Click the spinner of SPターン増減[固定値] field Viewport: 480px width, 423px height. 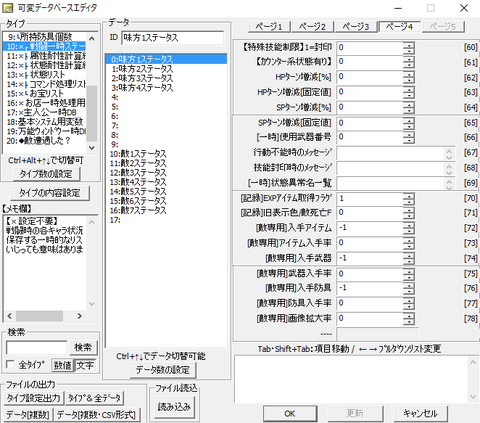pos(409,123)
